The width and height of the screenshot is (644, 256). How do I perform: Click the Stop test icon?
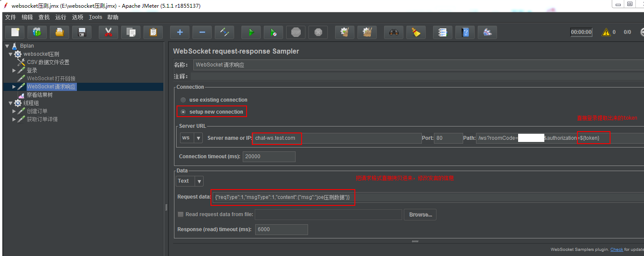pos(296,32)
